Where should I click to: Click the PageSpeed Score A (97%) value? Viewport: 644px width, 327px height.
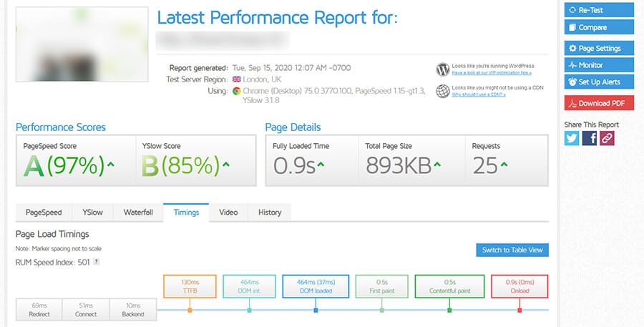point(64,165)
